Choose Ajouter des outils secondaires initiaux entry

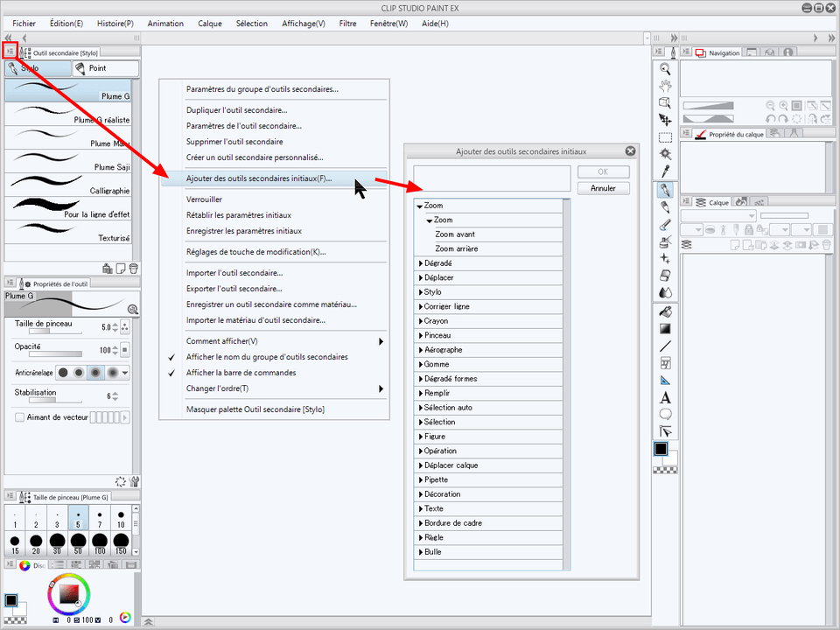pyautogui.click(x=274, y=178)
